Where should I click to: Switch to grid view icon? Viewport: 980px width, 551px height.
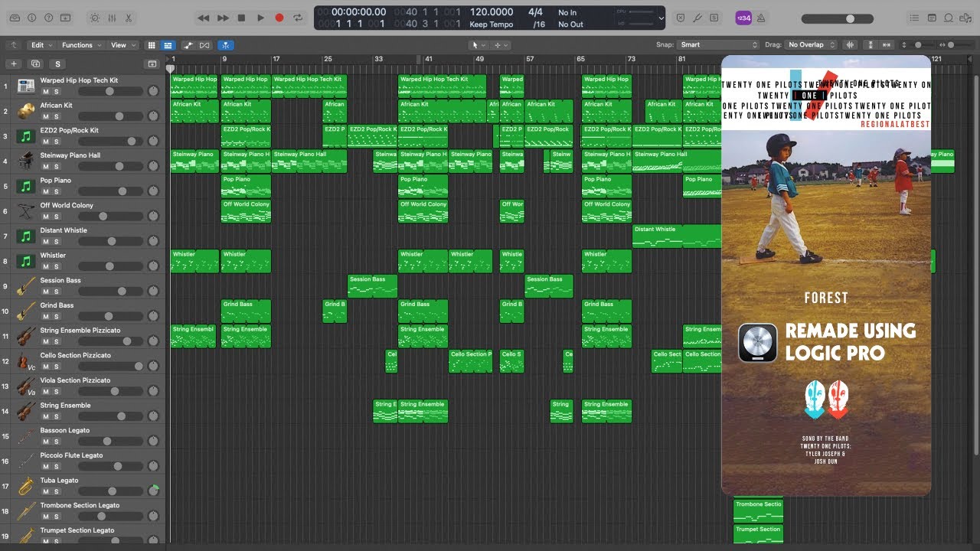click(x=152, y=45)
